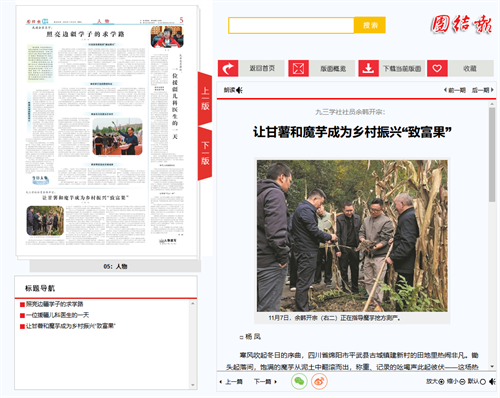Click the red return-home arrow icon
Image resolution: width=500 pixels, height=398 pixels.
coord(228,69)
